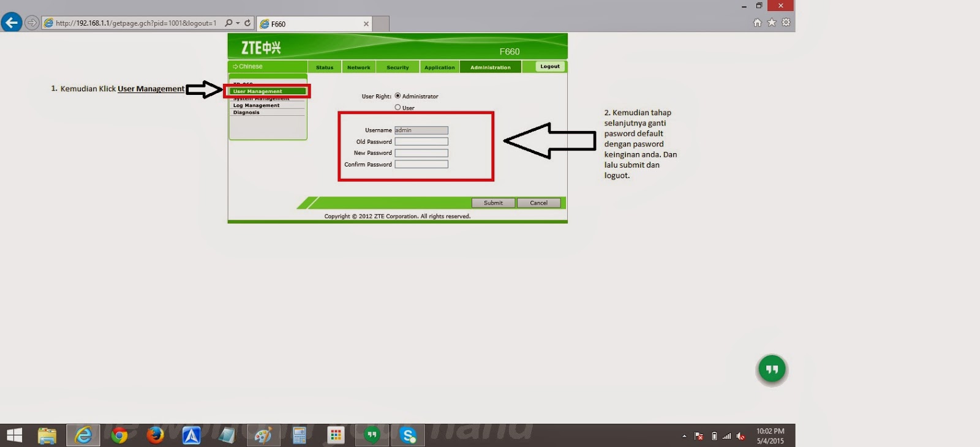Open the Application tab
This screenshot has width=980, height=447.
pos(440,67)
